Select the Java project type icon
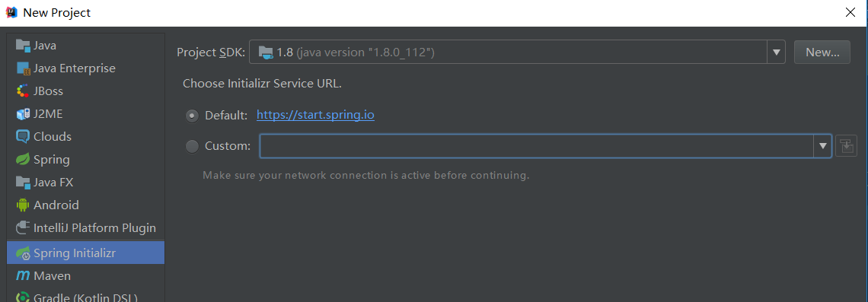The image size is (868, 302). (23, 46)
